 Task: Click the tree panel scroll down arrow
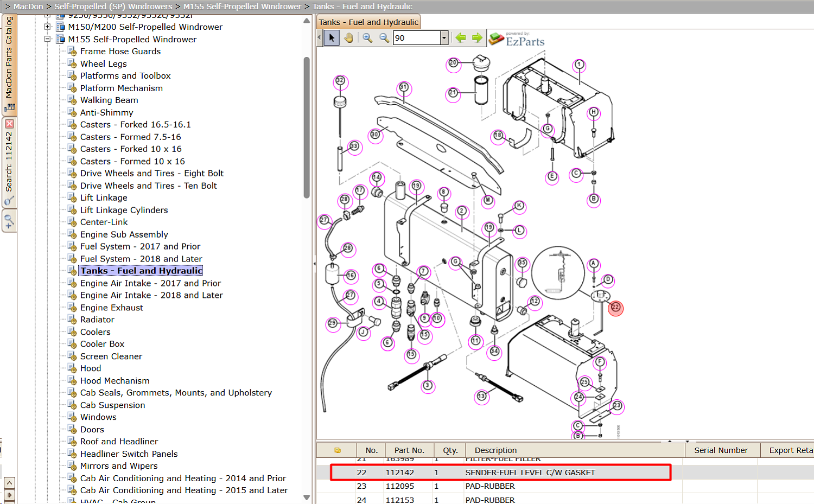[307, 497]
